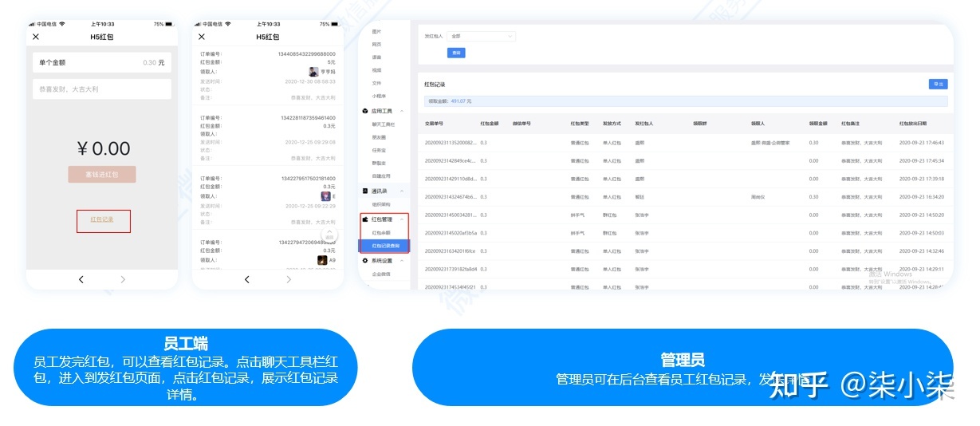
Task: Tap the scroll-to-top round button
Action: point(329,235)
